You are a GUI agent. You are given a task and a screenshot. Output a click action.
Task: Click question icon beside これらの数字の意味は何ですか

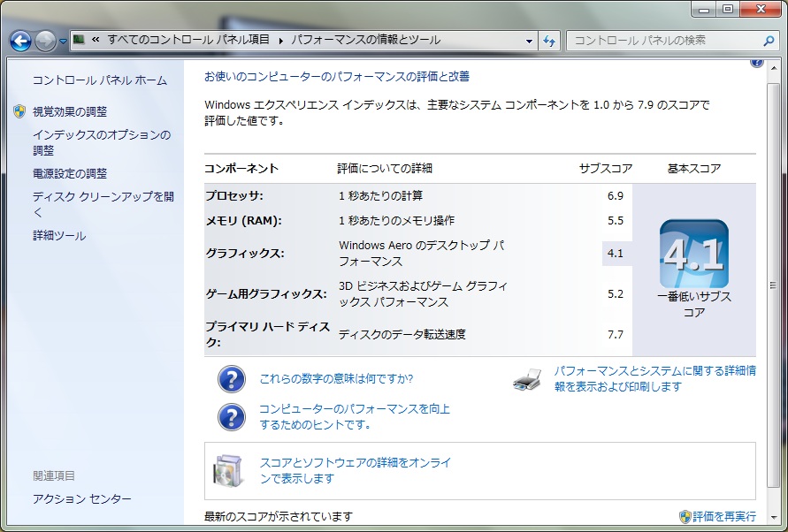231,379
